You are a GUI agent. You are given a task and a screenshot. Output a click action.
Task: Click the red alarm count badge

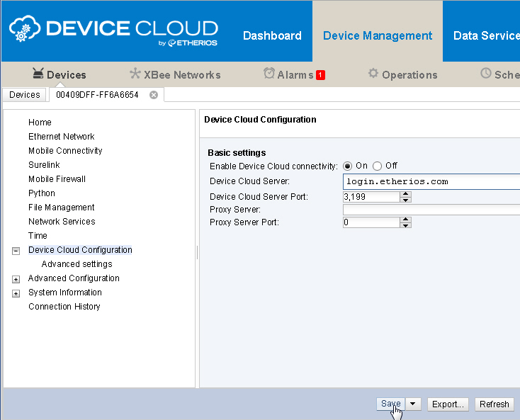click(x=320, y=75)
